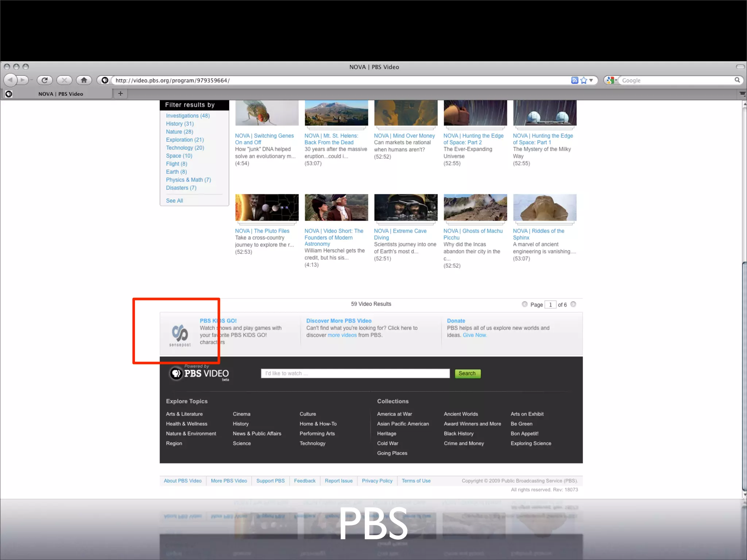Click the PBS site favicon in address bar
The image size is (747, 560).
point(105,80)
